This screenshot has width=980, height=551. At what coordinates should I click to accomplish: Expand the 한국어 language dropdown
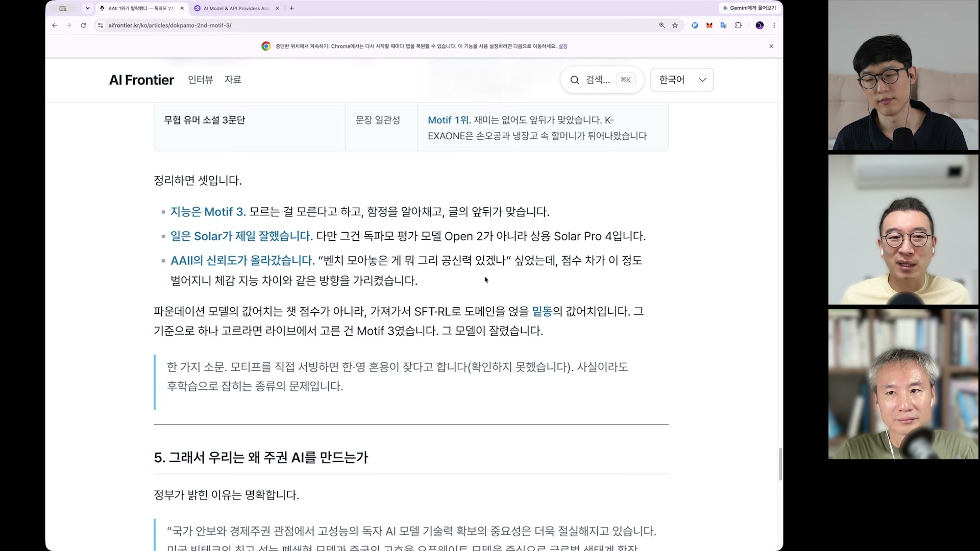682,80
